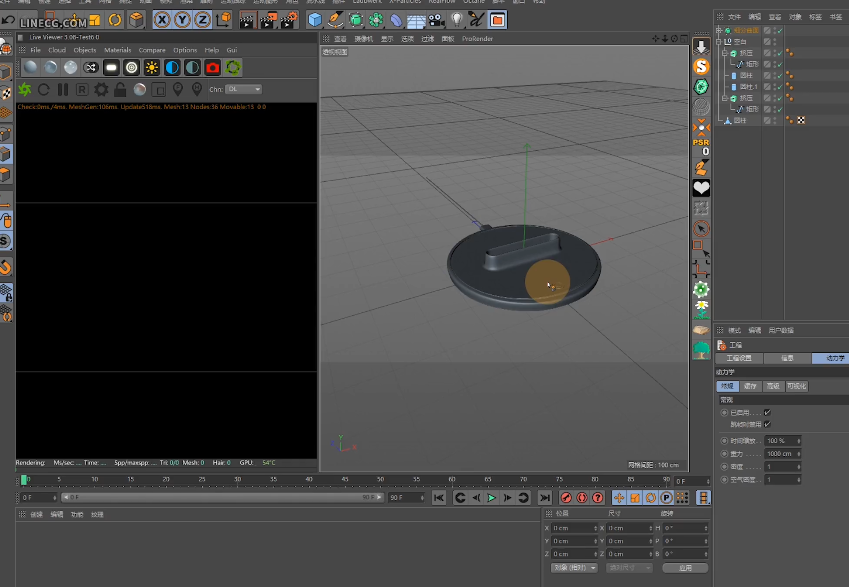Open Octane settings gear icon
Viewport: 849px width, 587px height.
[101, 89]
